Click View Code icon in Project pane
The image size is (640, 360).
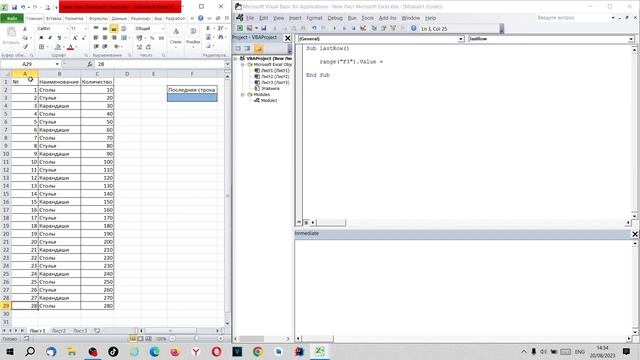coord(238,49)
